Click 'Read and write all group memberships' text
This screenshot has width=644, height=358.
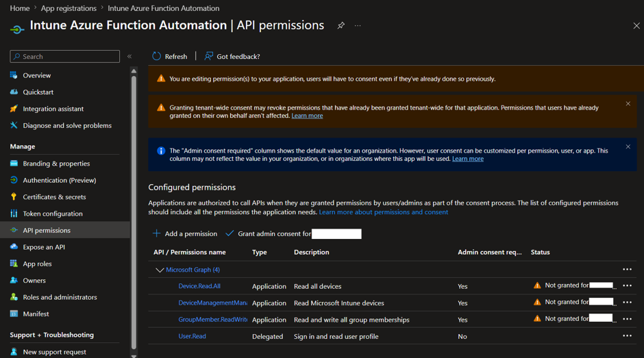click(351, 320)
